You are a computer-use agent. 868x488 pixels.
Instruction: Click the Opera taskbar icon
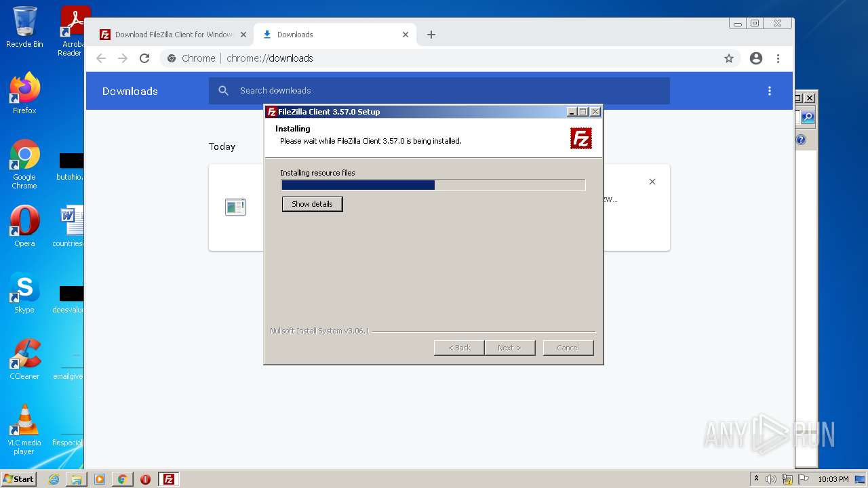click(x=145, y=479)
